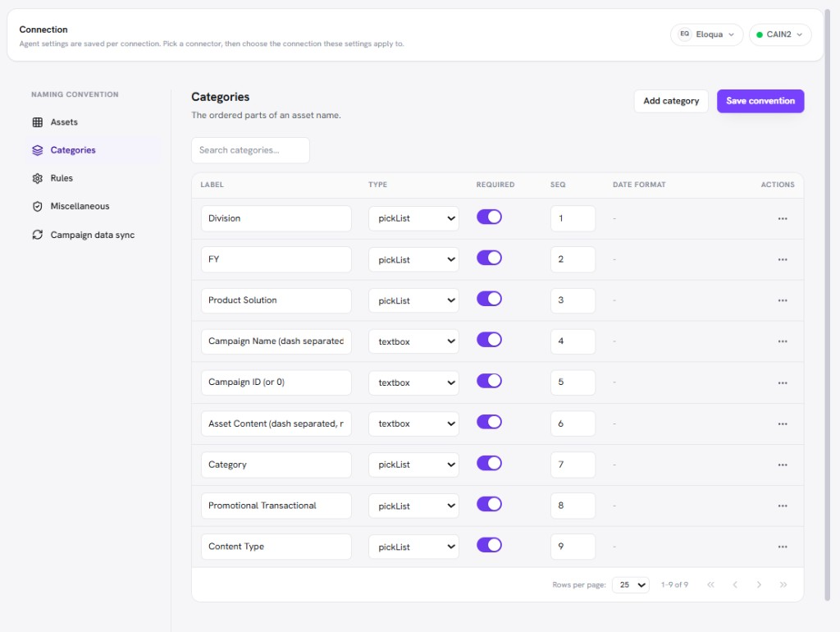Viewport: 840px width, 632px height.
Task: Toggle Required switch for Asset Content
Action: click(x=489, y=422)
